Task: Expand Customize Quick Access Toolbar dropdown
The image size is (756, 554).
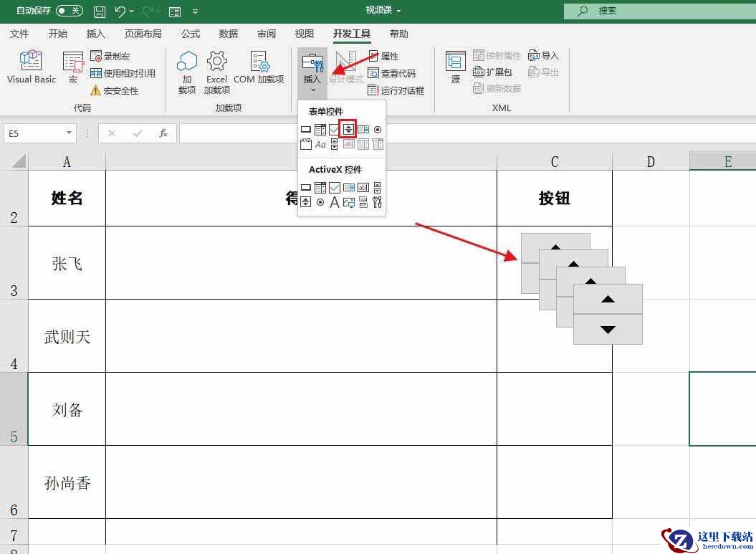Action: pos(195,11)
